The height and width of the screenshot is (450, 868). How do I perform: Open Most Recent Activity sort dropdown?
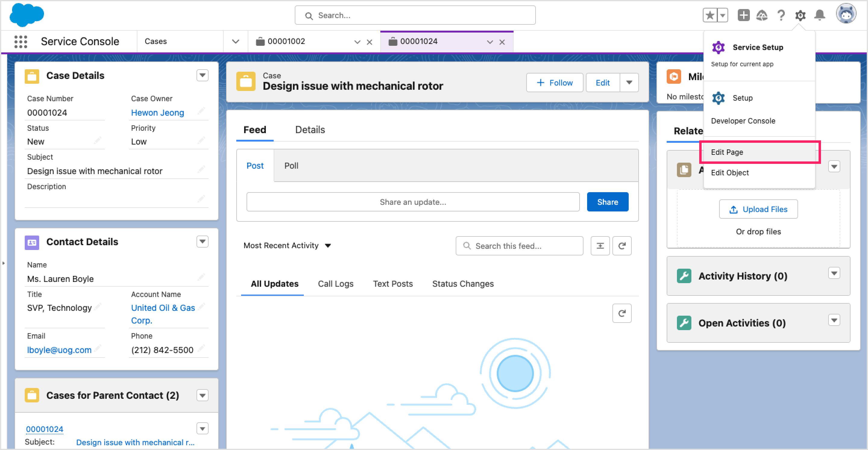coord(288,245)
